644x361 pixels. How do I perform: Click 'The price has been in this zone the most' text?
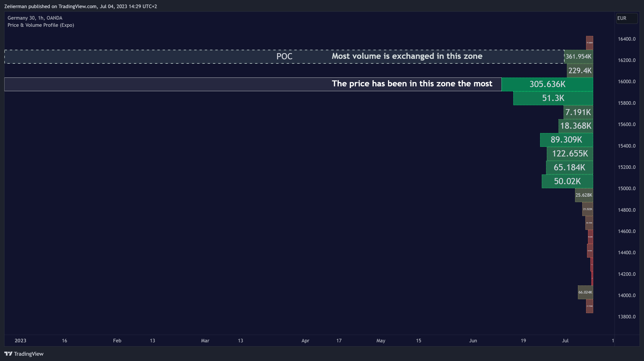(x=412, y=84)
